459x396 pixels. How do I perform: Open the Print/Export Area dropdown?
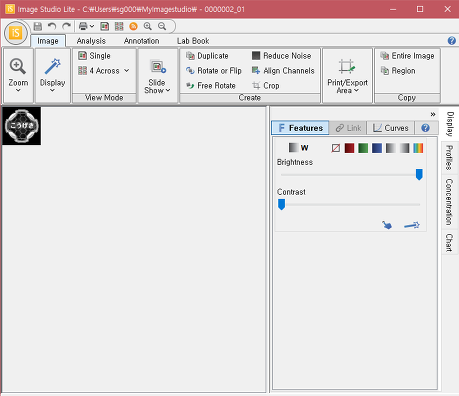click(347, 77)
